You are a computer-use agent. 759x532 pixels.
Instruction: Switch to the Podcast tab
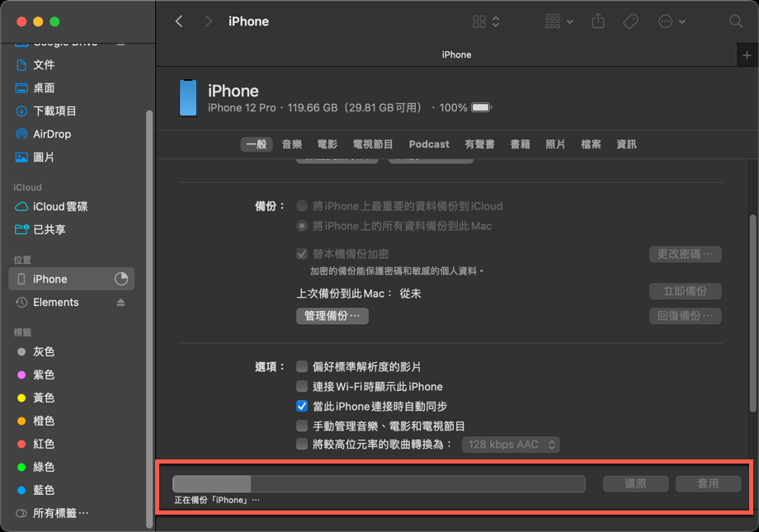pyautogui.click(x=429, y=144)
